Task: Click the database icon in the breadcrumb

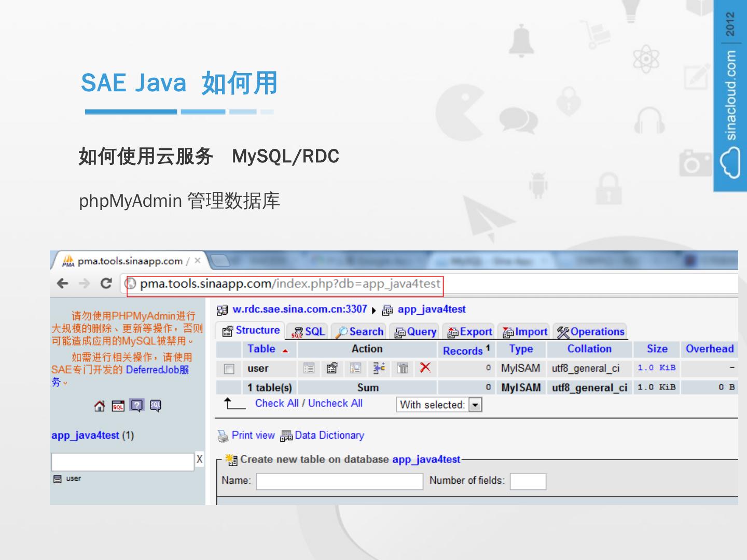Action: [x=388, y=310]
